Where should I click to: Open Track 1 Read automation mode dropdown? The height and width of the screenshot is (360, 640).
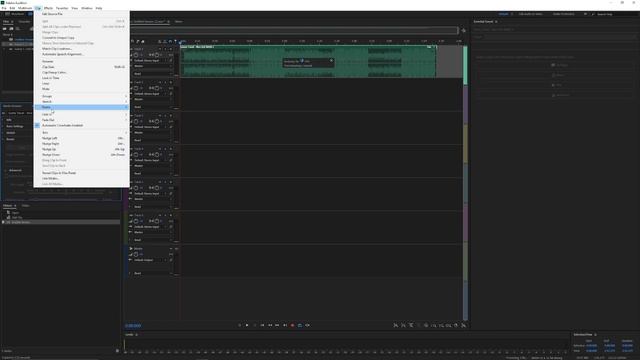pyautogui.click(x=153, y=74)
